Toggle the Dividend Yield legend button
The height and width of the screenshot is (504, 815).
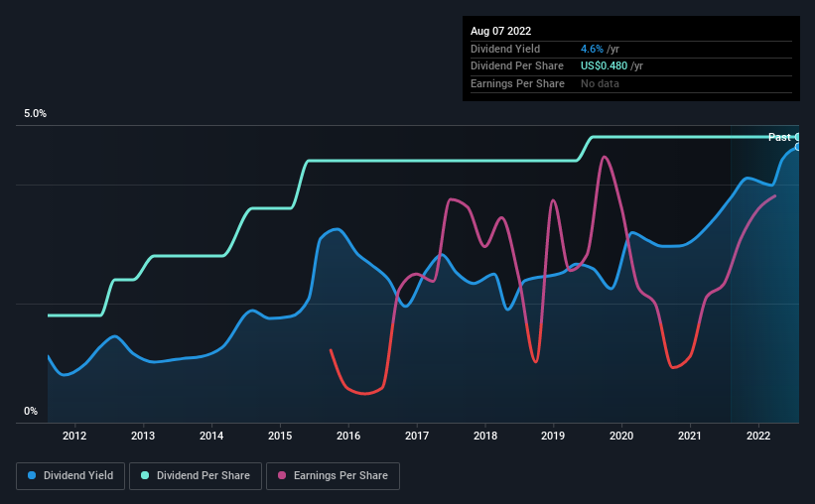click(70, 476)
